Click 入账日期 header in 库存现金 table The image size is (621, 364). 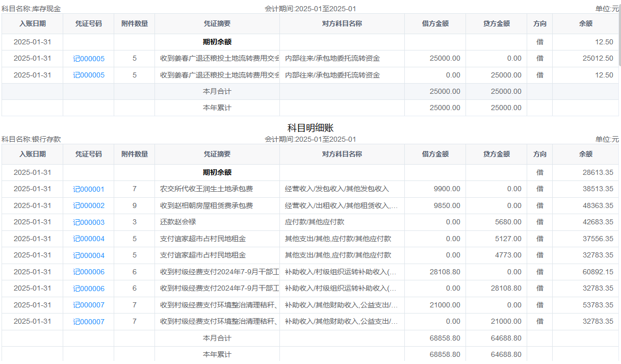(32, 23)
